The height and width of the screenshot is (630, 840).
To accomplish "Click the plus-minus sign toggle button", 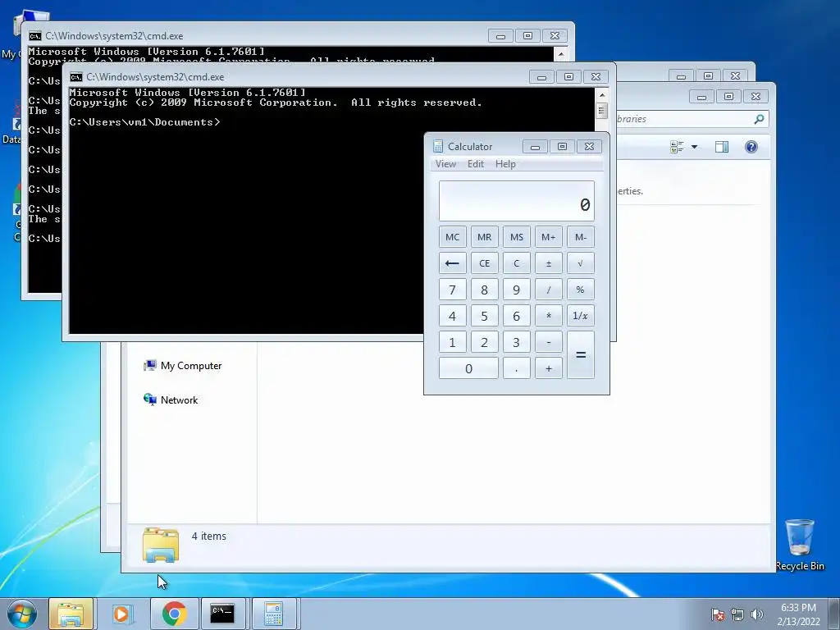I will [x=549, y=263].
